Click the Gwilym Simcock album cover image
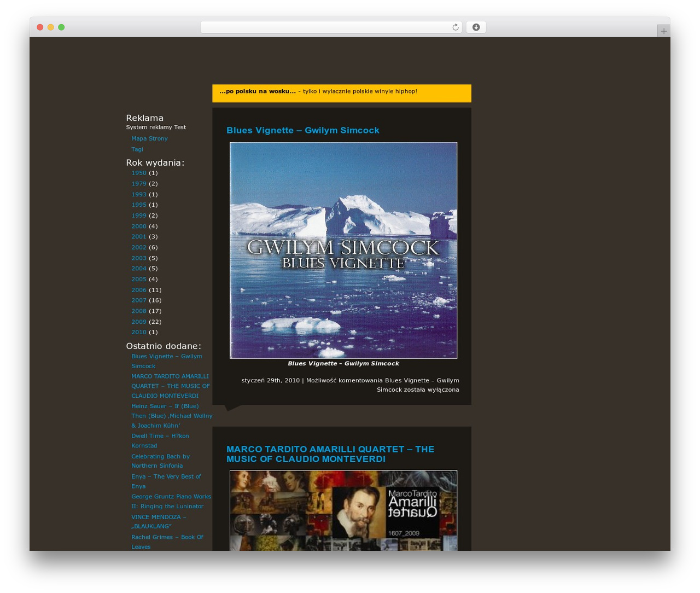The height and width of the screenshot is (593, 700). coord(343,251)
